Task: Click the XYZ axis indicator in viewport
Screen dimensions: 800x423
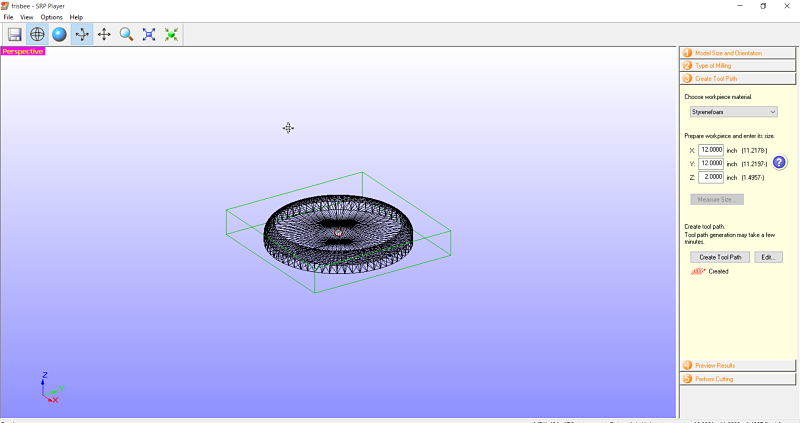Action: tap(52, 388)
